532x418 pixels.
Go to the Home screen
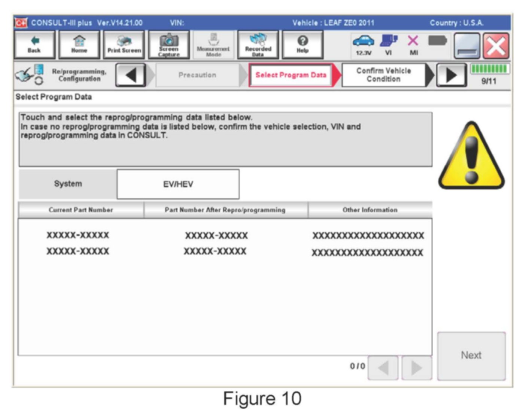coord(79,45)
